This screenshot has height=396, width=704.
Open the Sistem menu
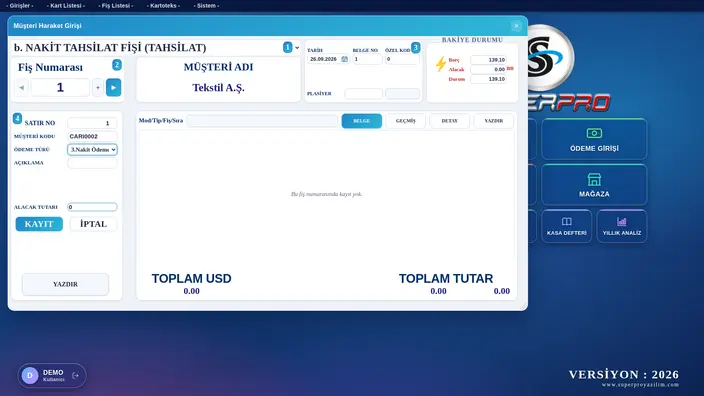(x=207, y=6)
